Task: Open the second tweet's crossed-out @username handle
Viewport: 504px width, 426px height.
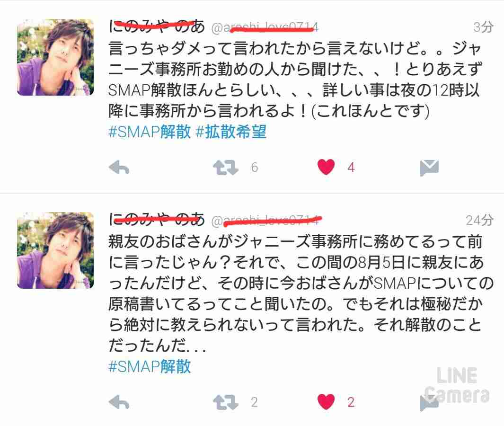Action: click(x=266, y=221)
